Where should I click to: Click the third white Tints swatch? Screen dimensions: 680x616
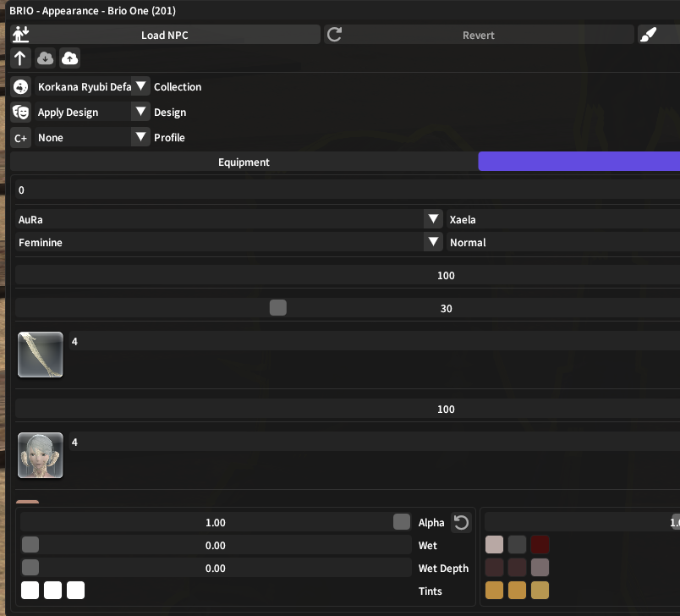click(76, 591)
